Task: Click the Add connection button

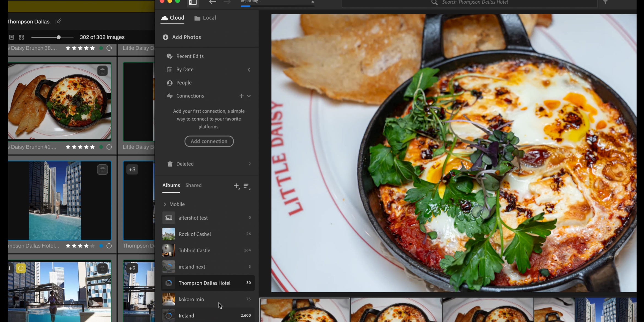Action: (x=209, y=141)
